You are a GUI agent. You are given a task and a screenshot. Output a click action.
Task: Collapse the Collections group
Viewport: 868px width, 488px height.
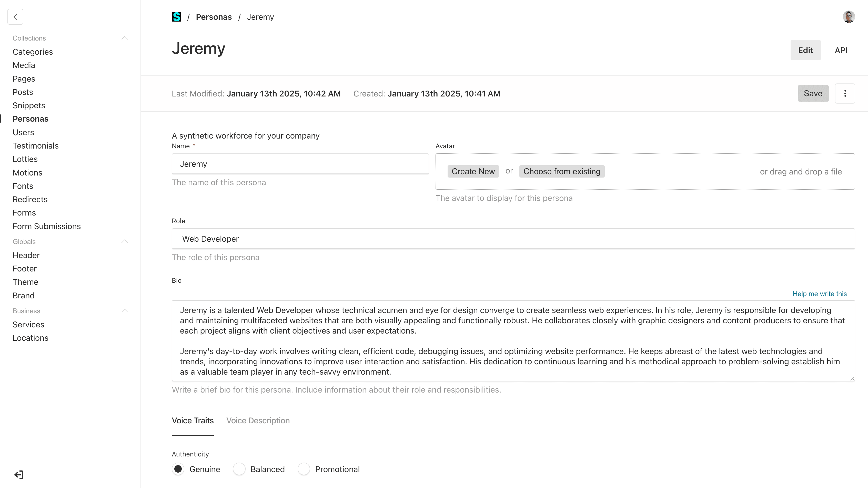[125, 38]
